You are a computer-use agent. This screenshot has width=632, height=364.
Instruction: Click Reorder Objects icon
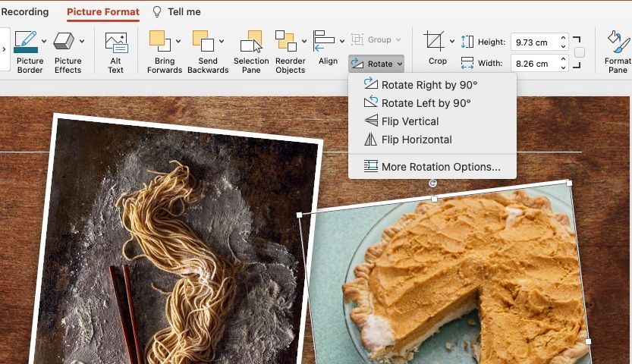tap(286, 42)
